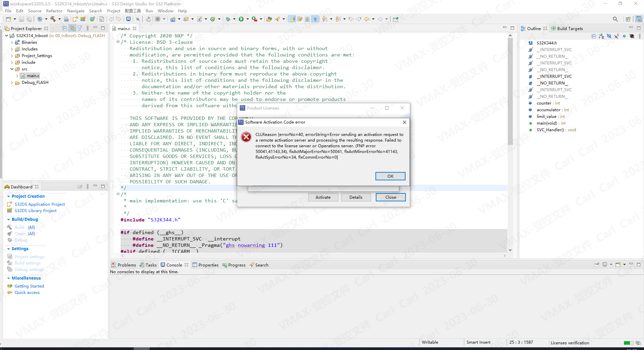
Task: Collapse the src folder in Project Explorer
Action: (12, 69)
